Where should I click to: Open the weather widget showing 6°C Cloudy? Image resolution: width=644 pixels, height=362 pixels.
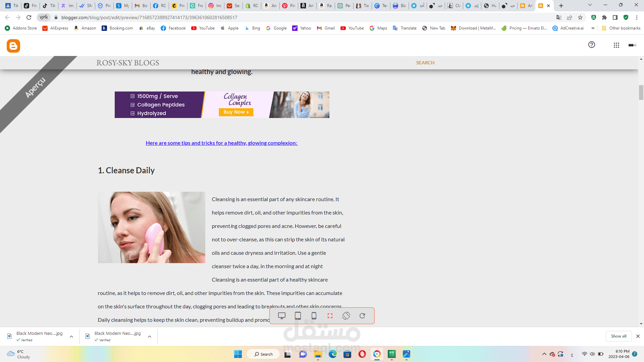(x=19, y=354)
